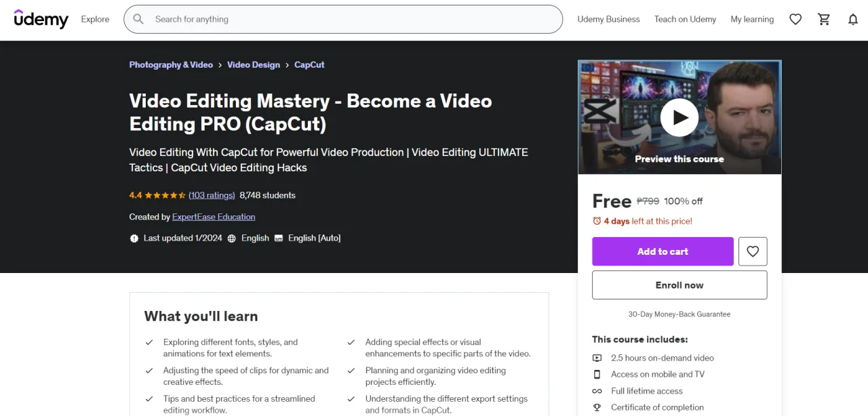
Task: Click the What you'll learn heading
Action: pyautogui.click(x=201, y=316)
